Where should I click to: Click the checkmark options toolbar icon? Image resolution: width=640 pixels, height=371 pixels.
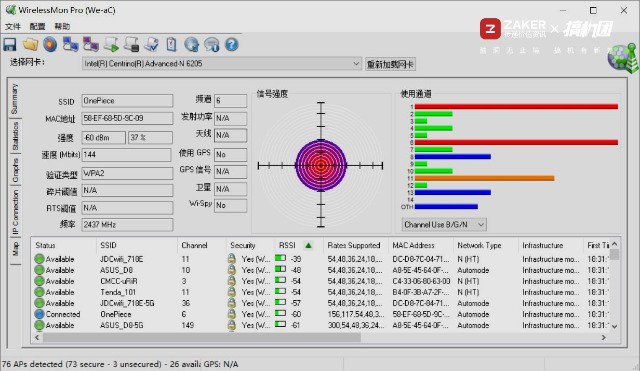pyautogui.click(x=151, y=44)
